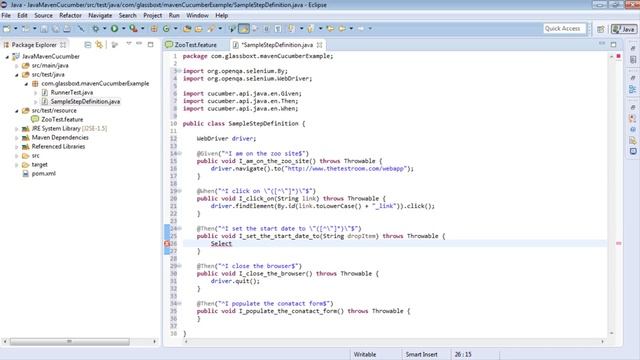640x360 pixels.
Task: Click the New Java Class icon
Action: 166,29
